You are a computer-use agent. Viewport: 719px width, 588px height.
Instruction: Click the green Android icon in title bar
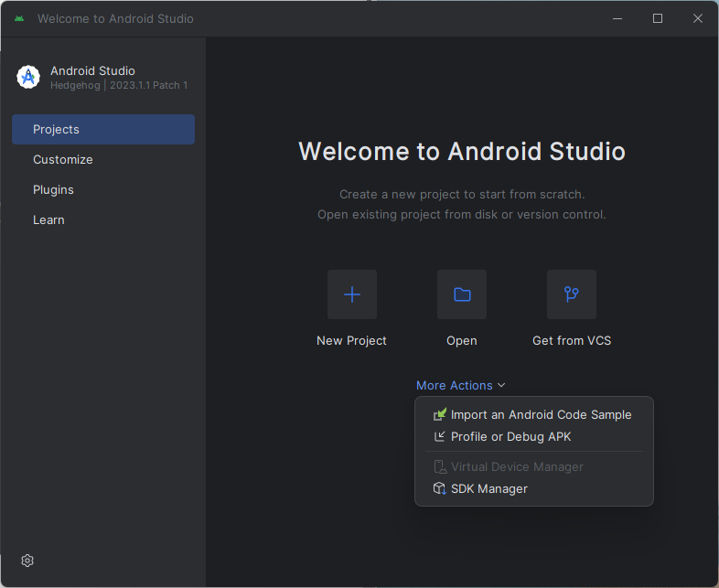(x=19, y=18)
